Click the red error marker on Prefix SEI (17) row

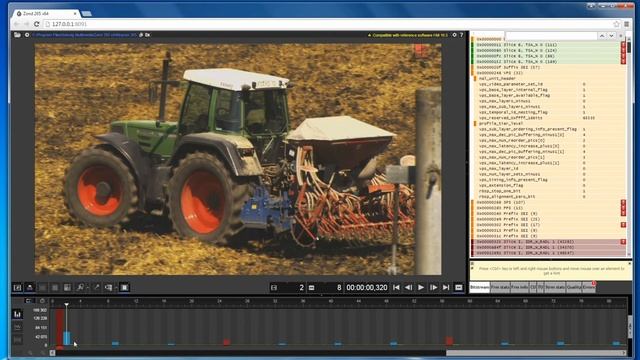click(x=623, y=225)
